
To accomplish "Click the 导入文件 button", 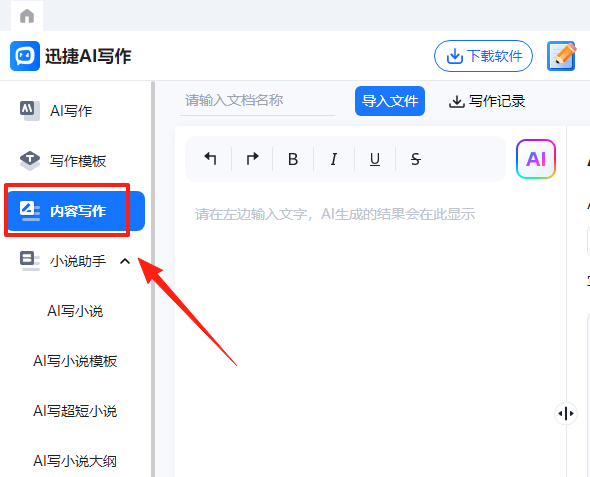I will point(390,101).
